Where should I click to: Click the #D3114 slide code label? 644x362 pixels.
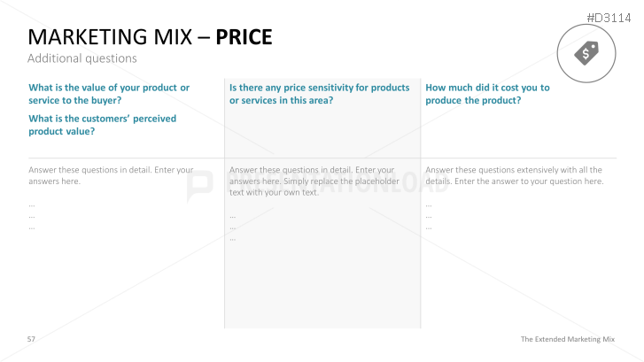[613, 17]
